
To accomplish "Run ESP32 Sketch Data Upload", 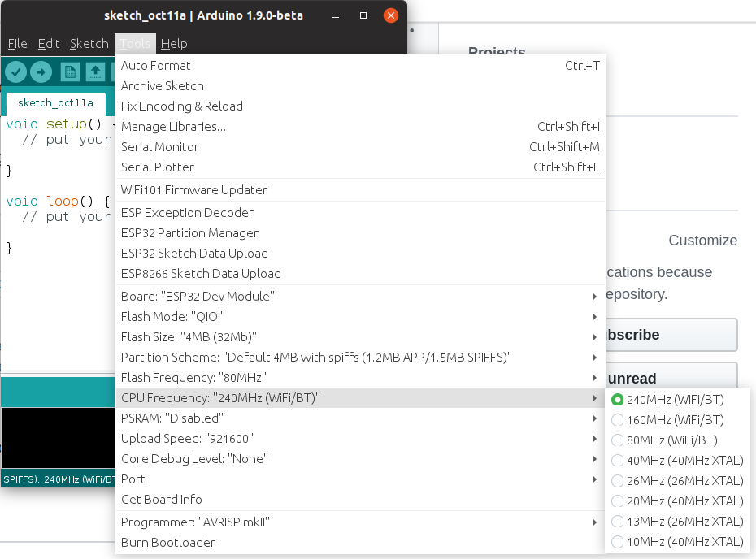I will point(360,253).
